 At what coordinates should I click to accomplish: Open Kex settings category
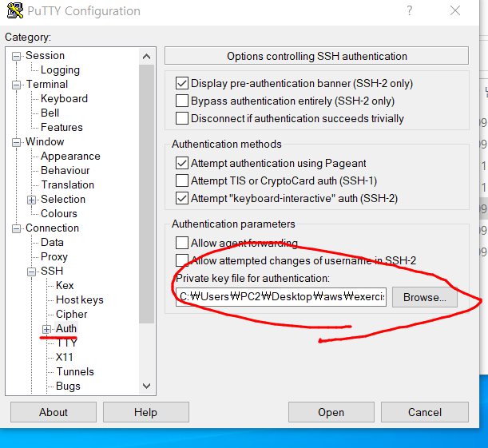(x=65, y=285)
